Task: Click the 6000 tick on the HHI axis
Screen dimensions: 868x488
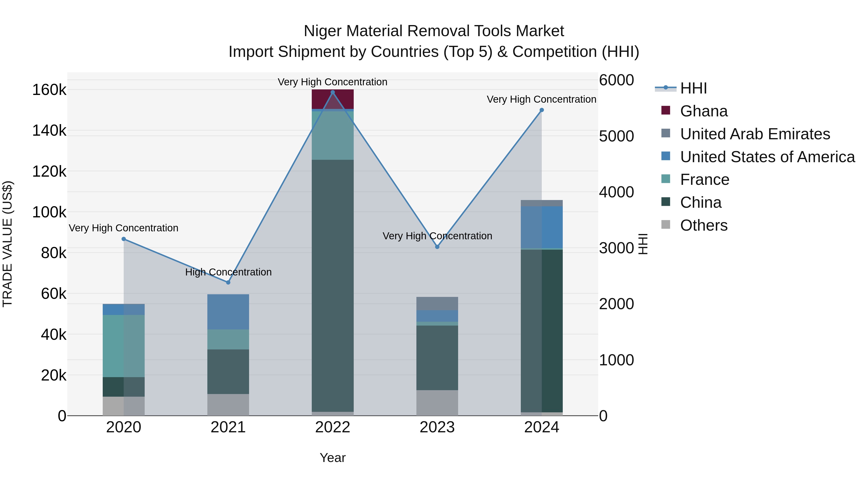Action: 617,80
